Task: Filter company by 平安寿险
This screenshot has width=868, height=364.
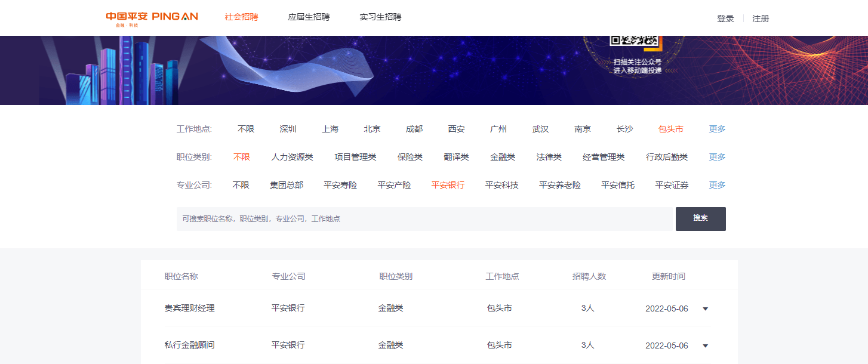Action: coord(340,185)
